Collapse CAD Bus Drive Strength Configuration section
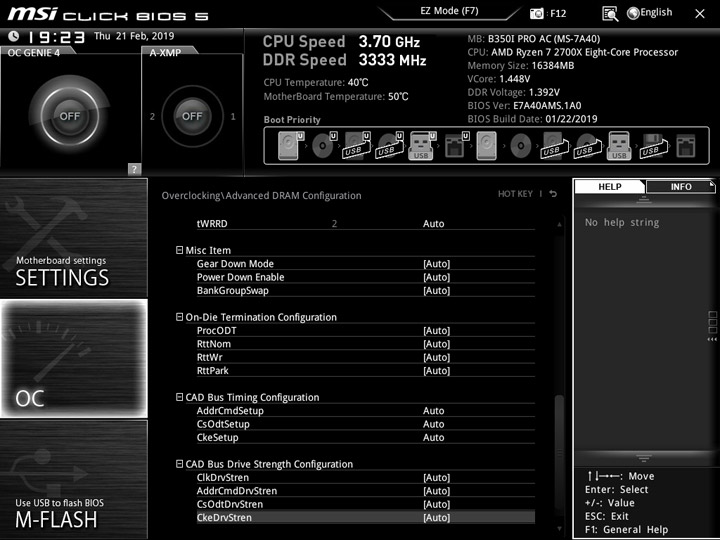The width and height of the screenshot is (720, 540). click(180, 464)
